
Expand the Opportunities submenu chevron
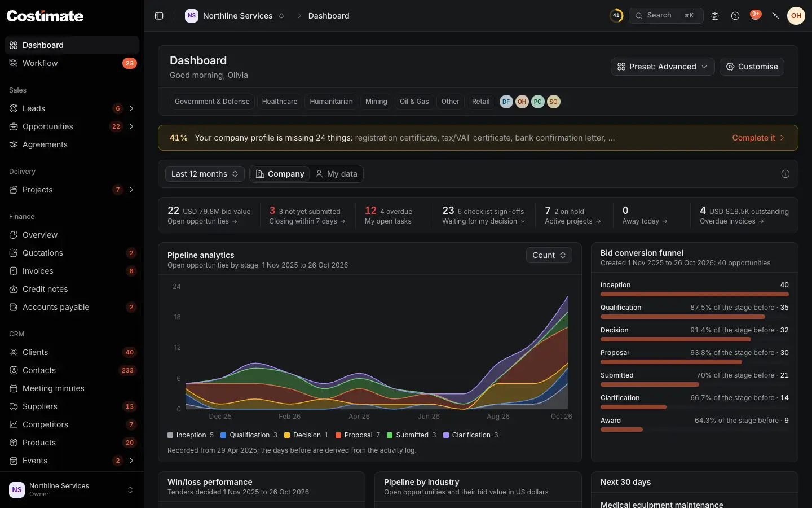131,126
